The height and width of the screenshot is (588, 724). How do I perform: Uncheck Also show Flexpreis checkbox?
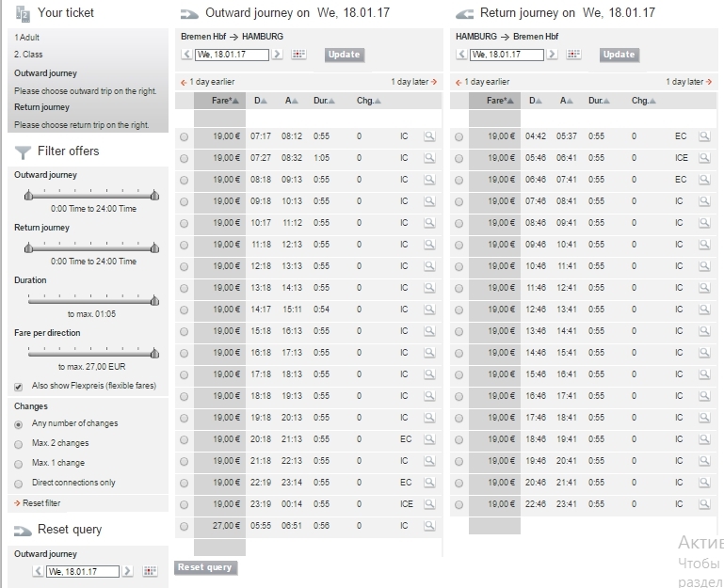pos(19,387)
